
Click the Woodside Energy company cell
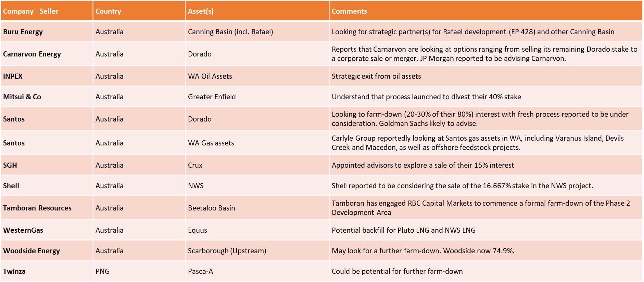31,251
